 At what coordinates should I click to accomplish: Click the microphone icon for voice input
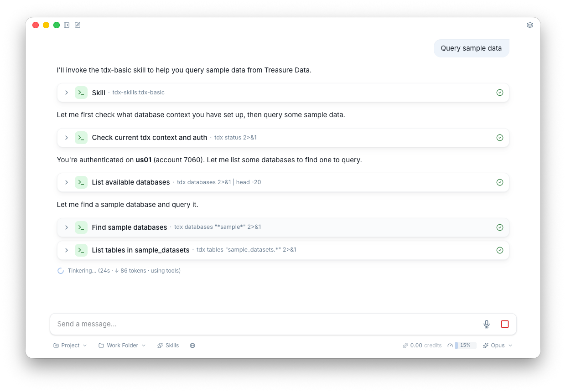[486, 324]
